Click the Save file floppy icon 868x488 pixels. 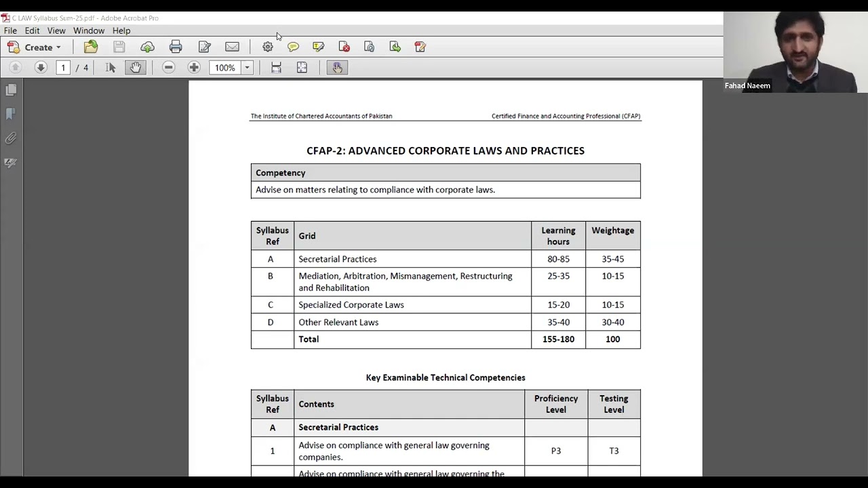[119, 47]
